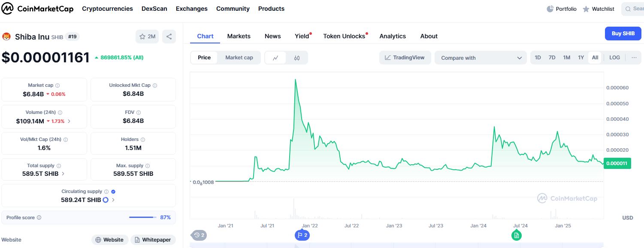
Task: Click the #19 rank badge
Action: [x=72, y=37]
